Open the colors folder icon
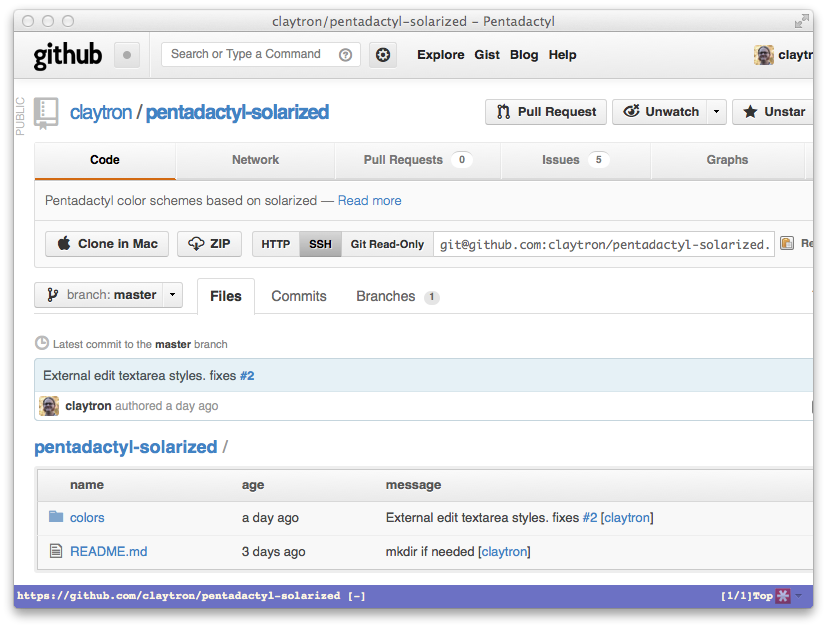 click(x=56, y=517)
